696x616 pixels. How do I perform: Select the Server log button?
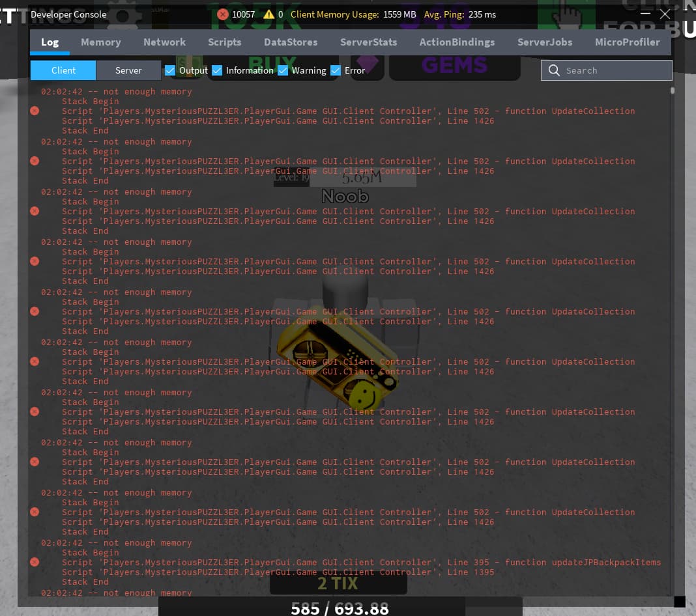[128, 70]
